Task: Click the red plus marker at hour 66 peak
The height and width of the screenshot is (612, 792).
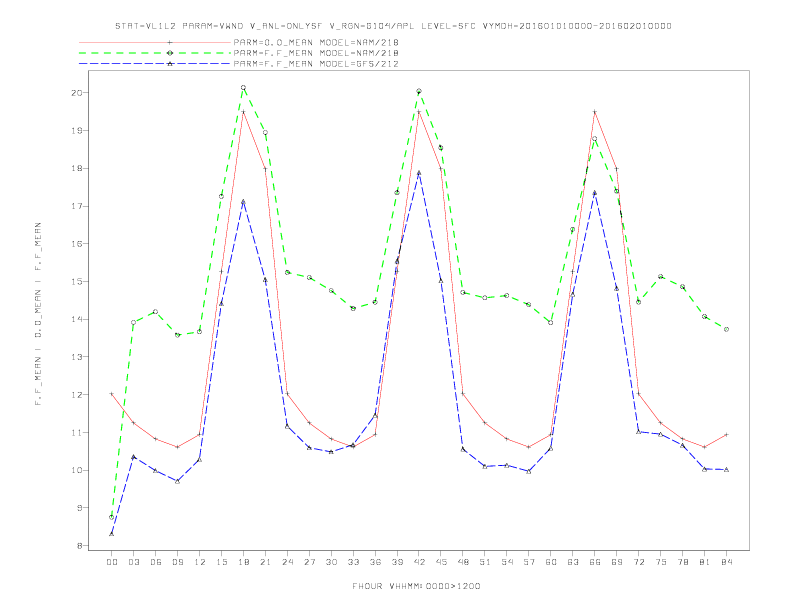Action: pyautogui.click(x=595, y=112)
